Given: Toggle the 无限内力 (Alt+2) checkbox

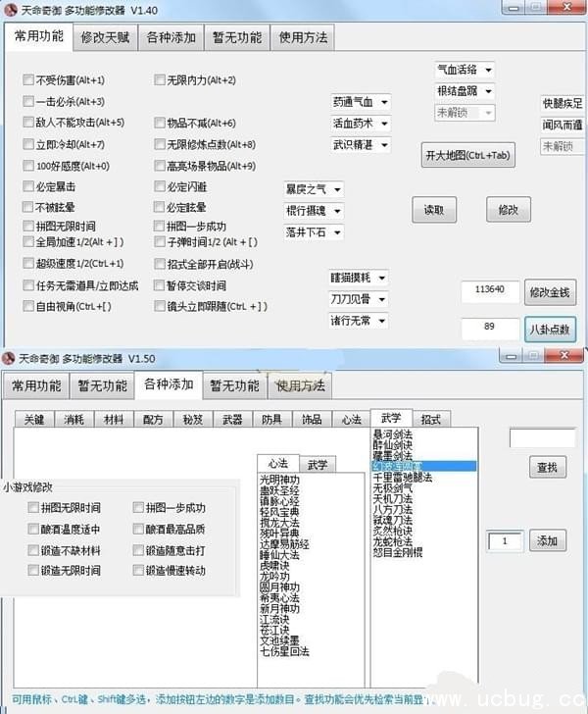Looking at the screenshot, I should click(x=160, y=80).
